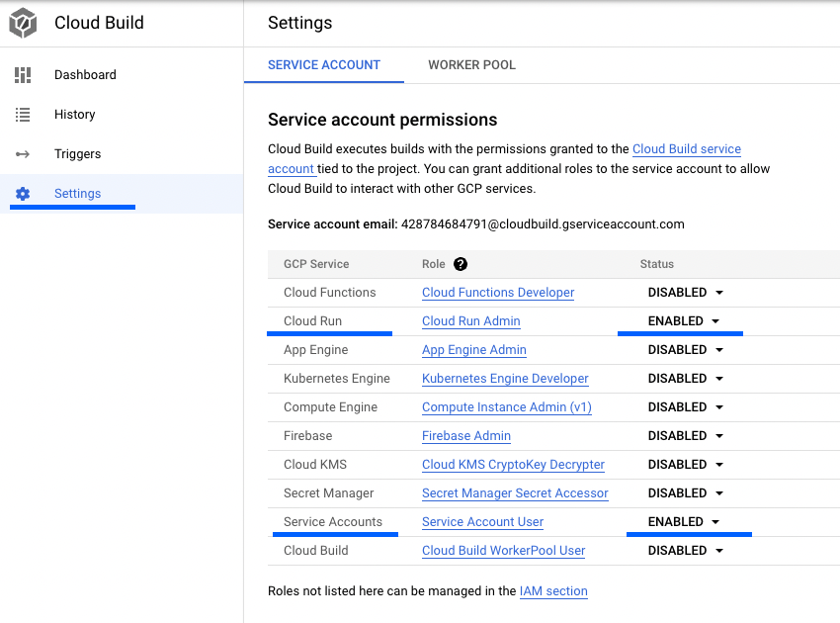Image resolution: width=840 pixels, height=623 pixels.
Task: Open the Cloud Build row status dropdown
Action: (x=686, y=551)
